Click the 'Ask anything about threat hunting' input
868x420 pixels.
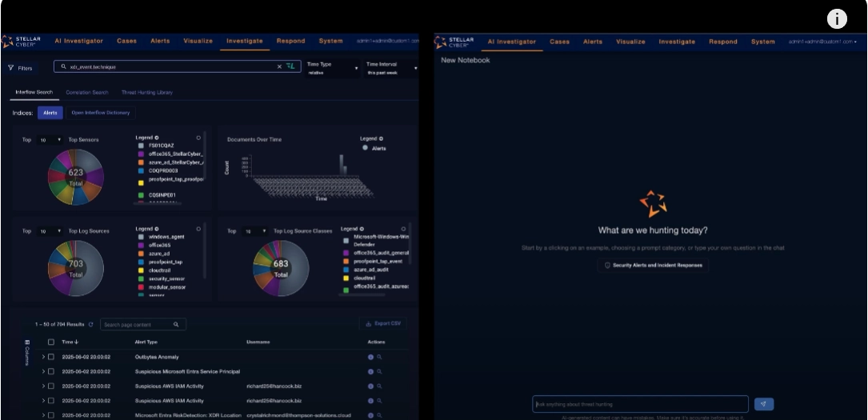(x=641, y=404)
